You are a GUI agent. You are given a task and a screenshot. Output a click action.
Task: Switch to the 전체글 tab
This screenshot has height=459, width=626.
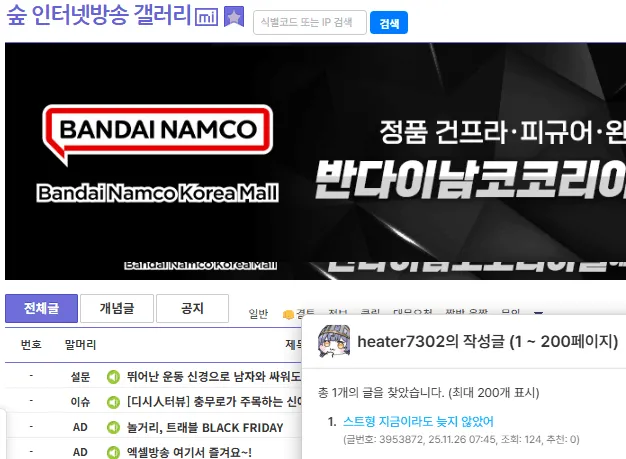(42, 308)
